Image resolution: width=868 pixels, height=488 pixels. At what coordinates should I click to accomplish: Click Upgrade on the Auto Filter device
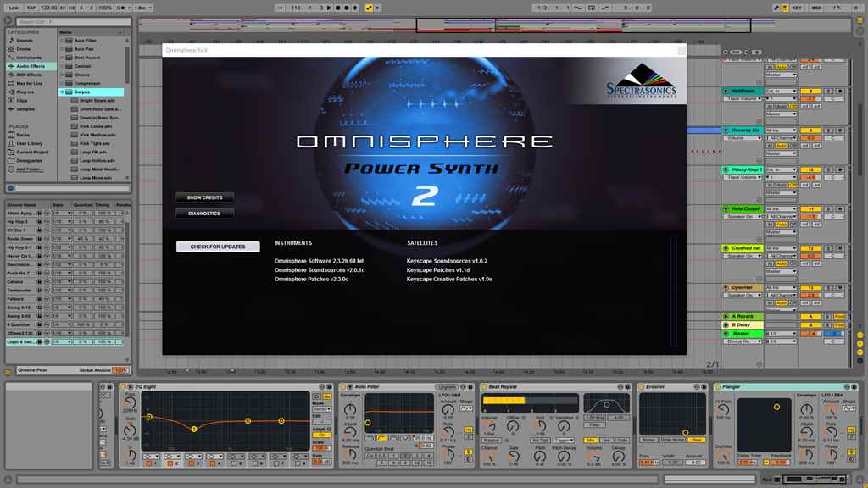click(x=446, y=386)
